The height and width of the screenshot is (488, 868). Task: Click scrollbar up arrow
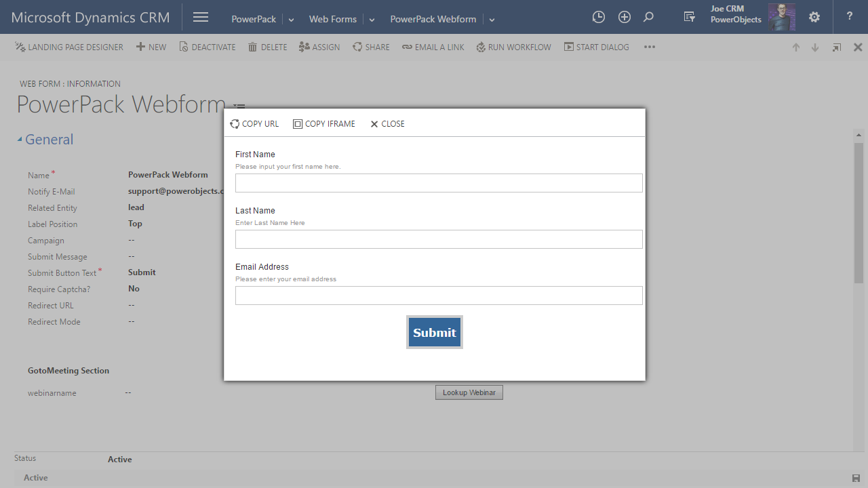point(859,135)
